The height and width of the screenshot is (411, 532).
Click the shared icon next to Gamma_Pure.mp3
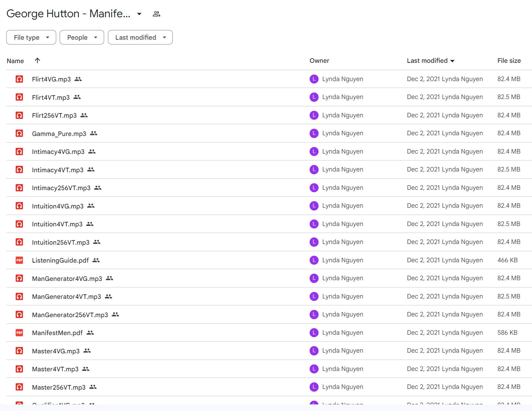[94, 133]
